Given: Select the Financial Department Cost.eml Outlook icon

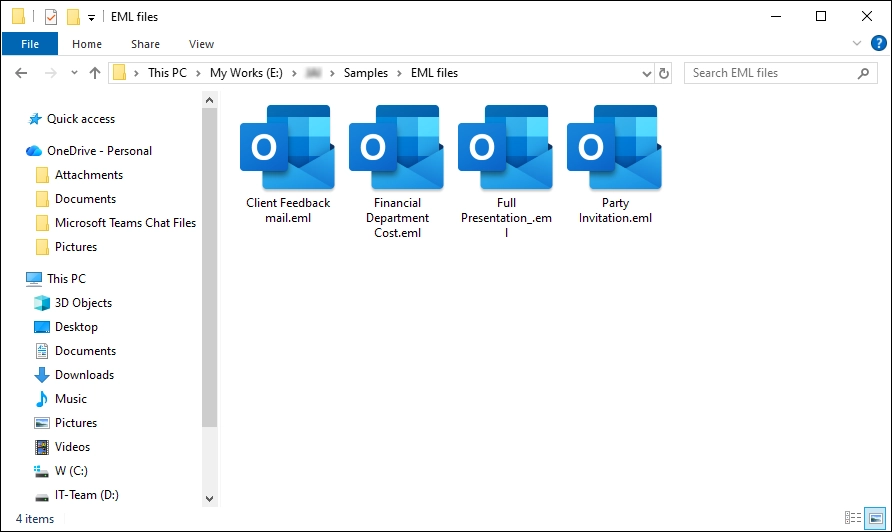Looking at the screenshot, I should coord(397,147).
